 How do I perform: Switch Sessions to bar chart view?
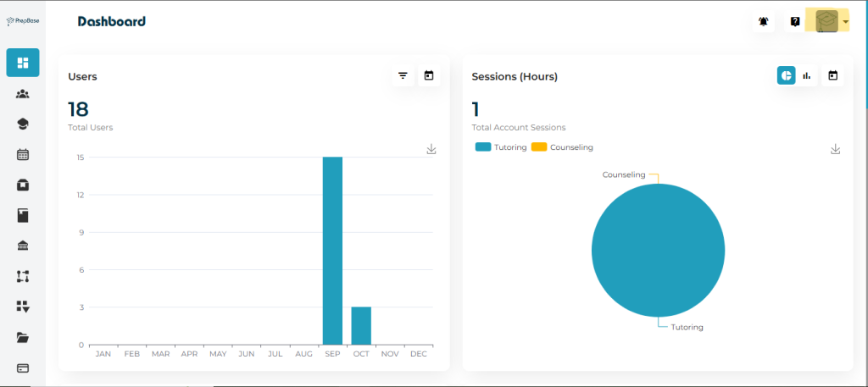click(807, 76)
